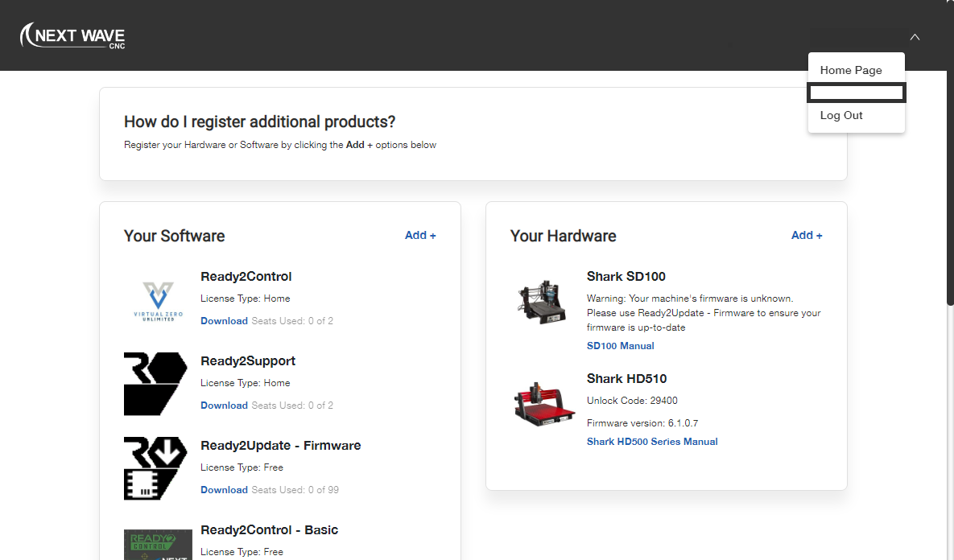Screen dimensions: 954x560
Task: Collapse the account menu chevron
Action: pyautogui.click(x=915, y=37)
